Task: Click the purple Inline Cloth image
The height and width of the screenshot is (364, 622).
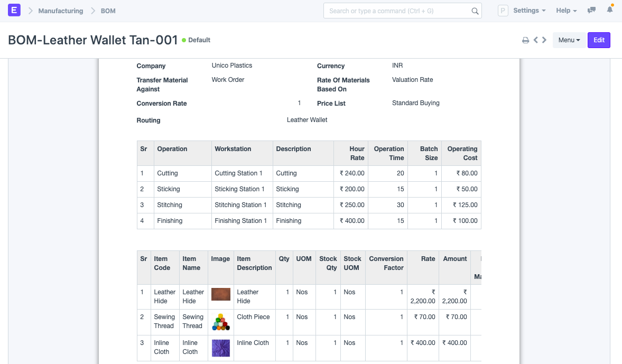Action: click(x=220, y=348)
